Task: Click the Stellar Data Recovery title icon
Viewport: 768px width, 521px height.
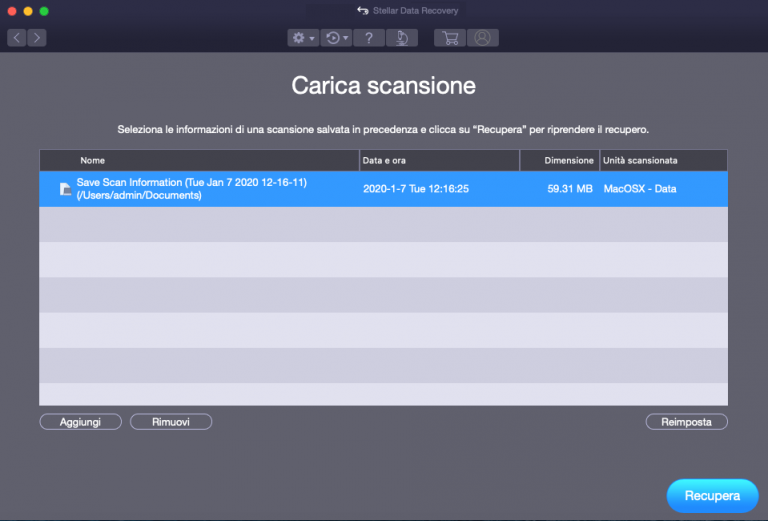Action: (x=363, y=11)
